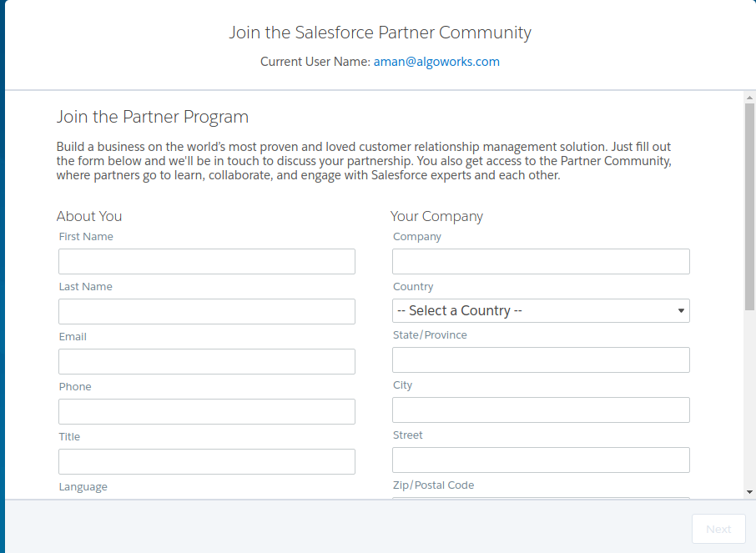Click into the Street field

click(541, 460)
